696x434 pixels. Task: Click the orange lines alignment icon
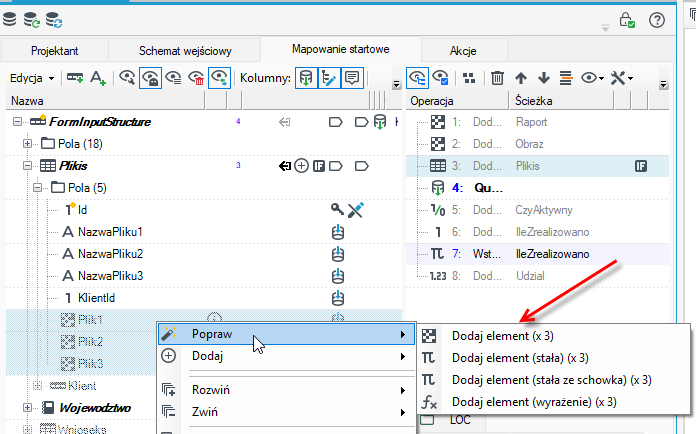tap(566, 78)
